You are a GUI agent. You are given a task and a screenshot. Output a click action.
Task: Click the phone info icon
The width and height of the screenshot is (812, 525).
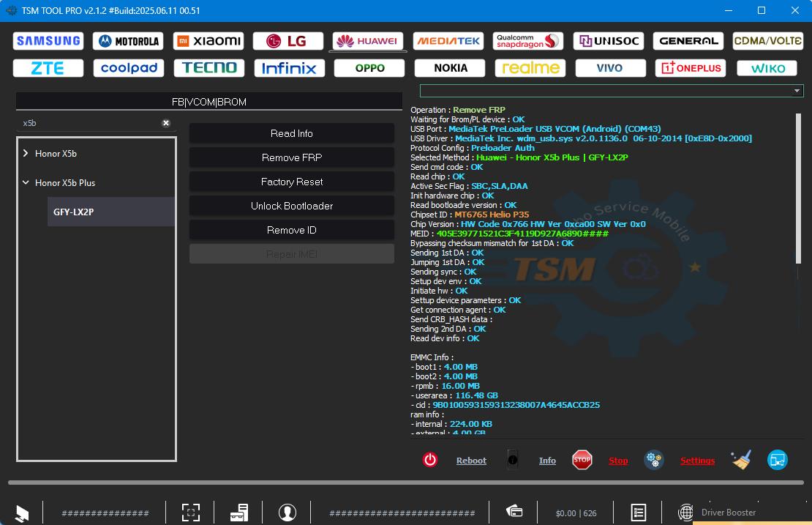click(512, 460)
